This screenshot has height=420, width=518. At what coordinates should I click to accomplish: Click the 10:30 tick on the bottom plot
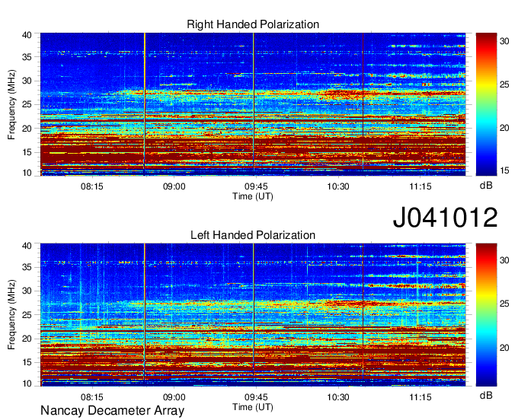coord(338,397)
